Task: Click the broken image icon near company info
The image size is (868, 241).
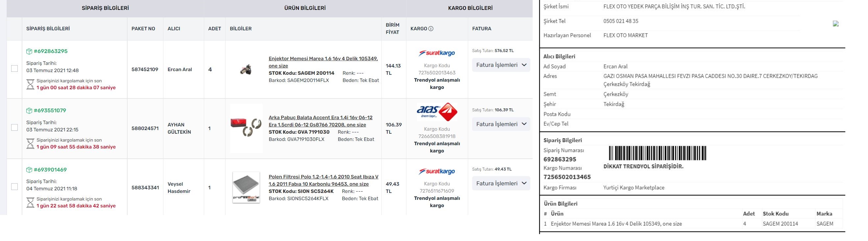Action: pos(836,24)
